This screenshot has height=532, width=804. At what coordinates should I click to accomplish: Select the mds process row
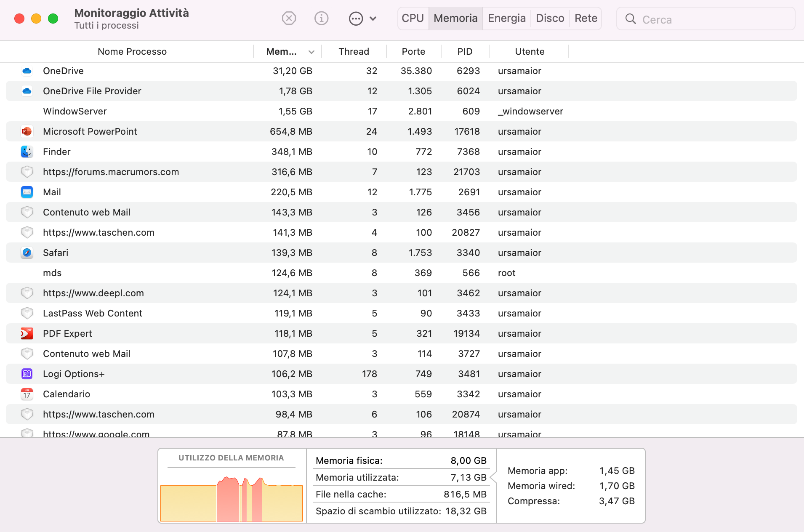click(x=402, y=273)
